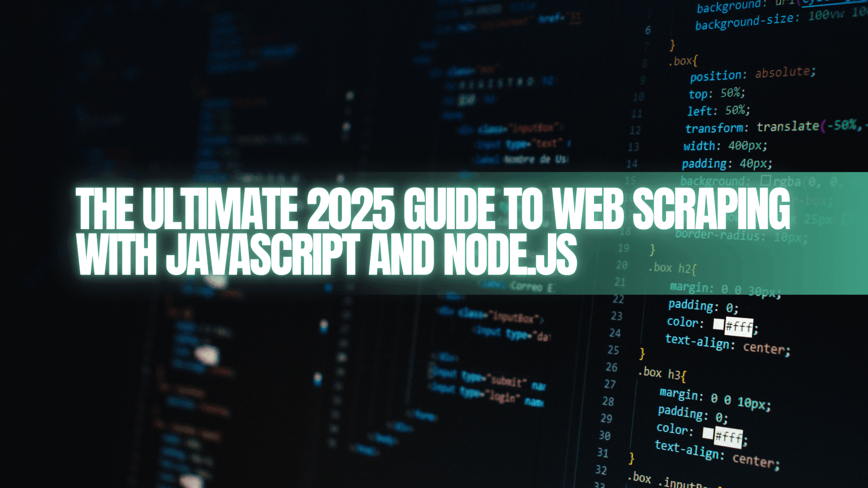Click the closing brace on line 31

pos(632,459)
